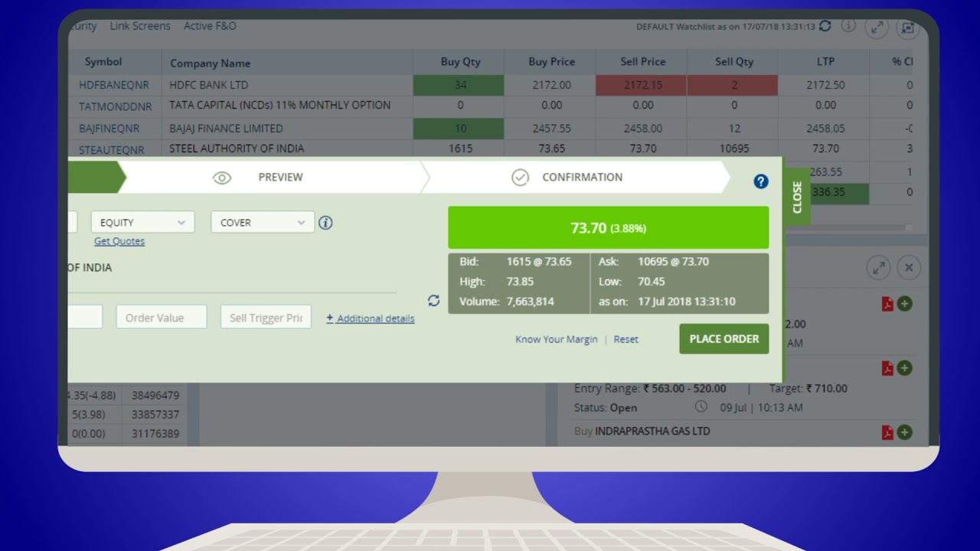
Task: Click the Order Value input field
Action: click(162, 318)
